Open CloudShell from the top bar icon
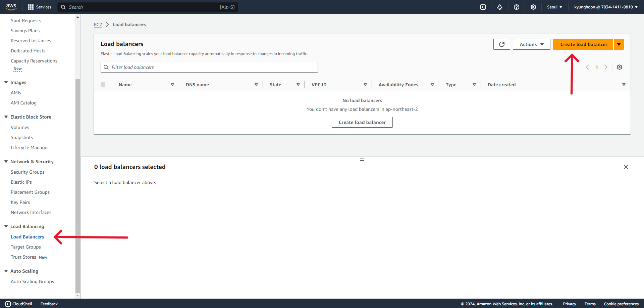Viewport: 644px width, 308px height. [x=483, y=7]
